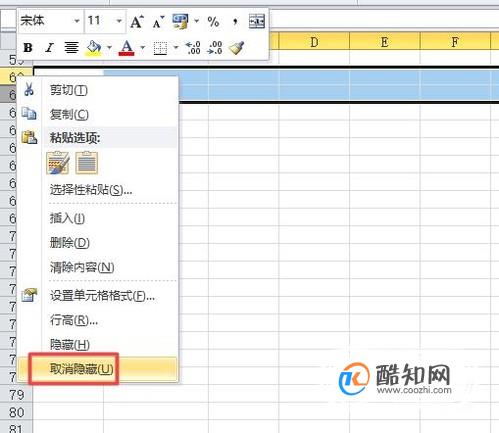Toggle center alignment in mini toolbar
The height and width of the screenshot is (433, 499).
coord(71,48)
